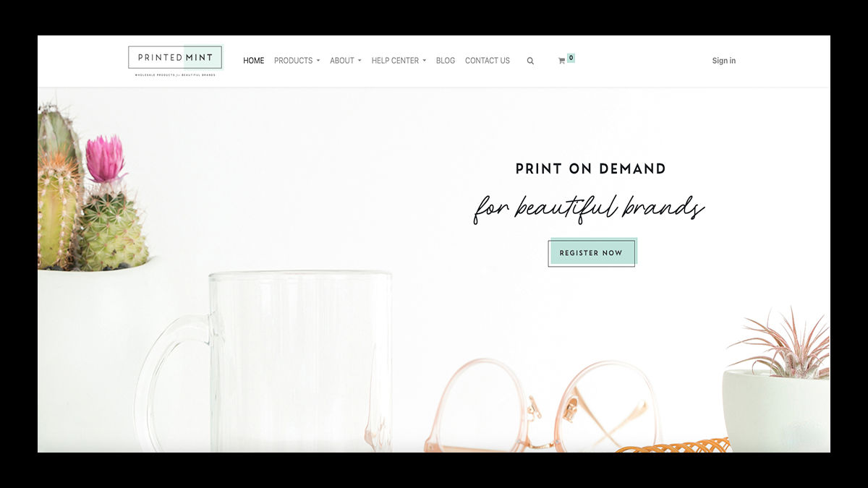Click the cart item count badge

tap(571, 58)
